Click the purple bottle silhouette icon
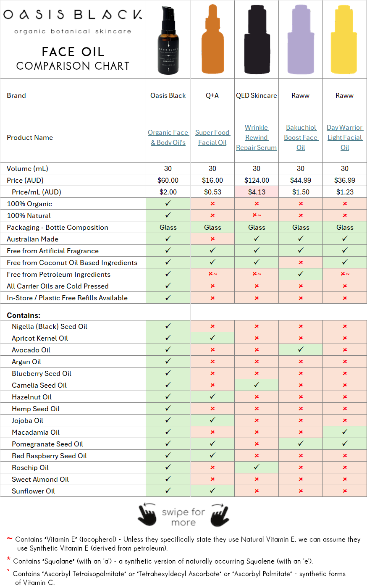Image resolution: width=367 pixels, height=588 pixels. pos(301,41)
